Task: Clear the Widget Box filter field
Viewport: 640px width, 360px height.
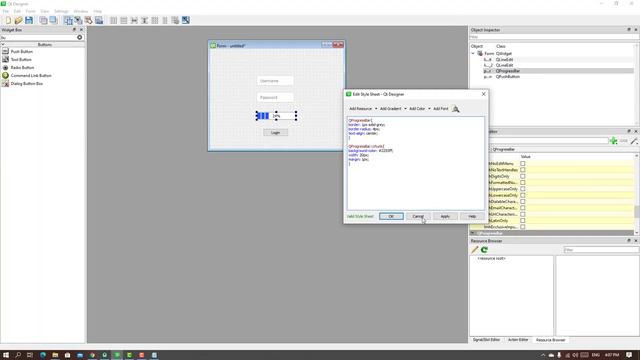Action: (80, 37)
